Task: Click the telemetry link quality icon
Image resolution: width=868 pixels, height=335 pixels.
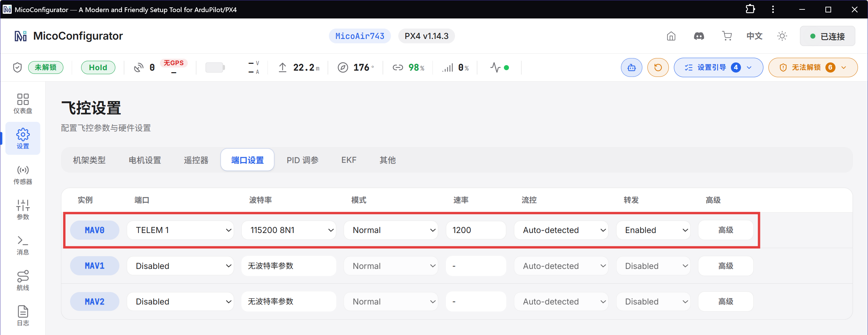Action: tap(398, 67)
